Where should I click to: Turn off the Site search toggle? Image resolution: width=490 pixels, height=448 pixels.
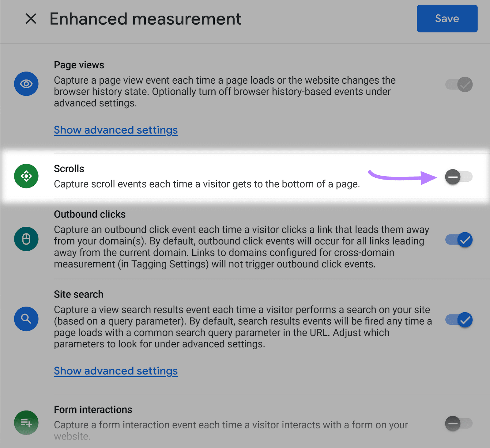pos(458,320)
